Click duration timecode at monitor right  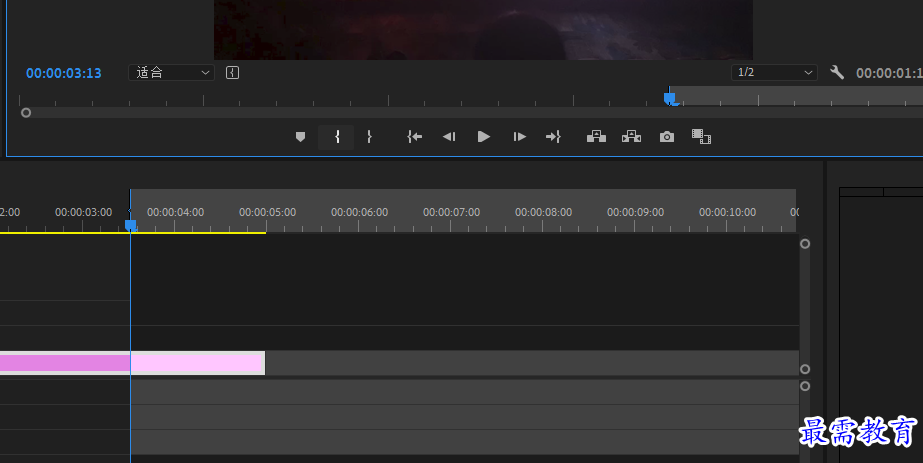[889, 73]
